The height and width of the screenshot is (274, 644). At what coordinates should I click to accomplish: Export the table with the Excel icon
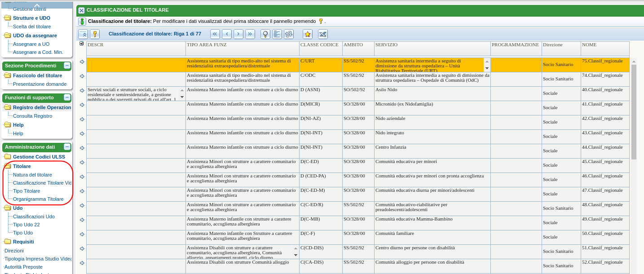tap(323, 34)
